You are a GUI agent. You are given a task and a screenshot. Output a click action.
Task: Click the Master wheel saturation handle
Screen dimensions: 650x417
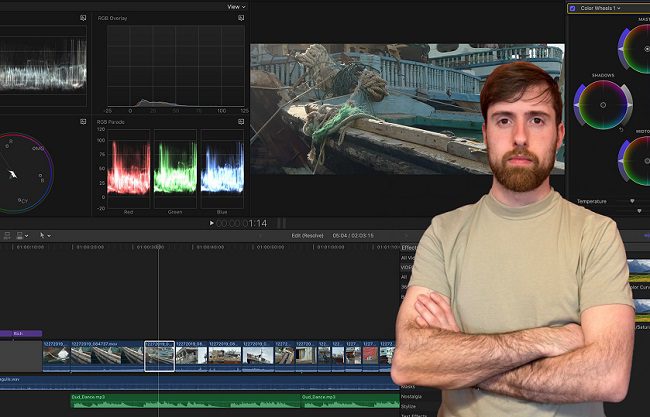(x=621, y=49)
